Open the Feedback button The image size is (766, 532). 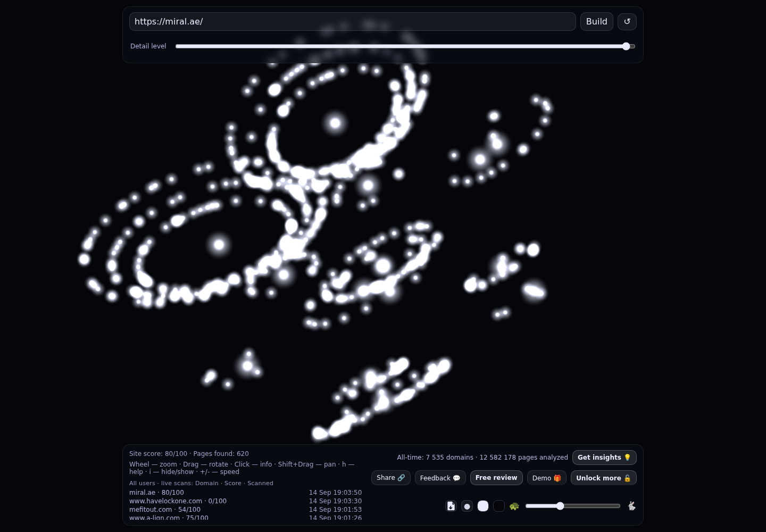440,478
